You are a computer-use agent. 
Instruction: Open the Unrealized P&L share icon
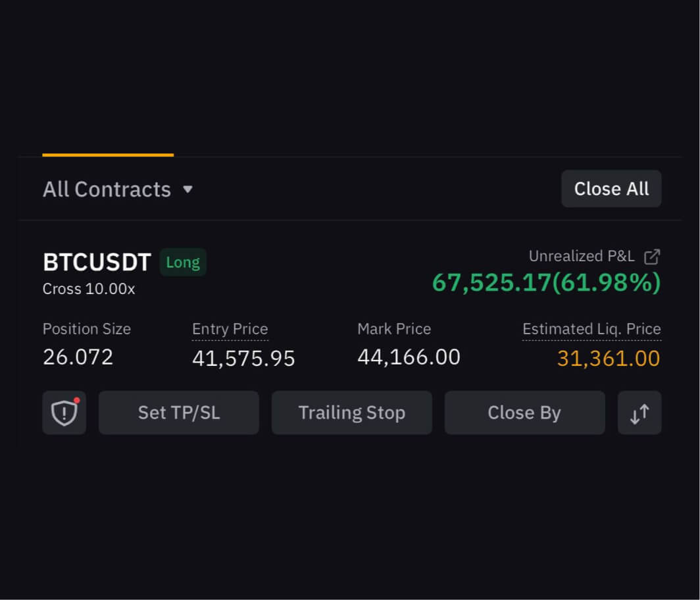click(651, 257)
